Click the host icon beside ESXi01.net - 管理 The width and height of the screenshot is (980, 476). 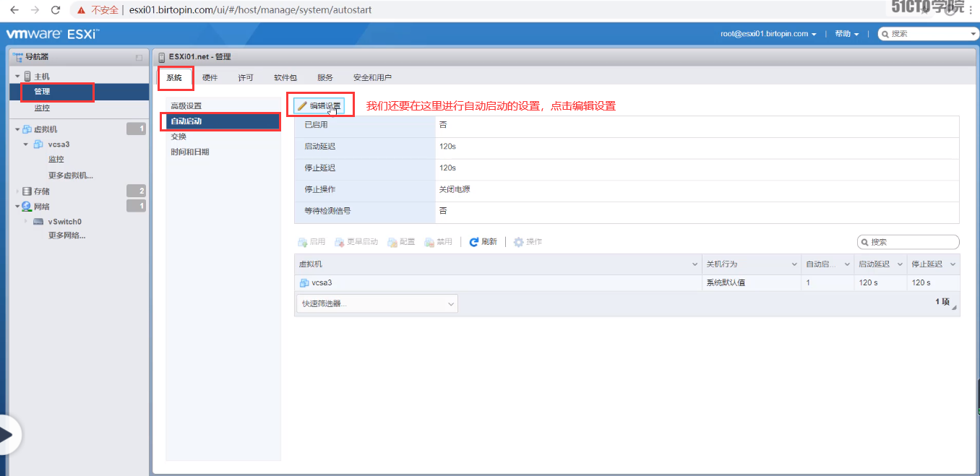click(162, 56)
